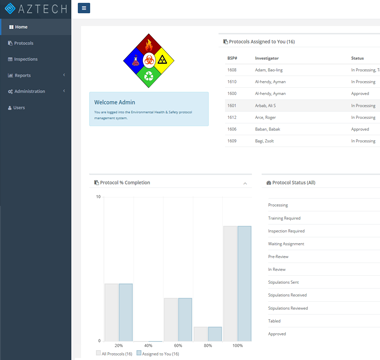The height and width of the screenshot is (360, 380).
Task: Open protocol 1608 for Adam, Bao-ling
Action: point(303,70)
